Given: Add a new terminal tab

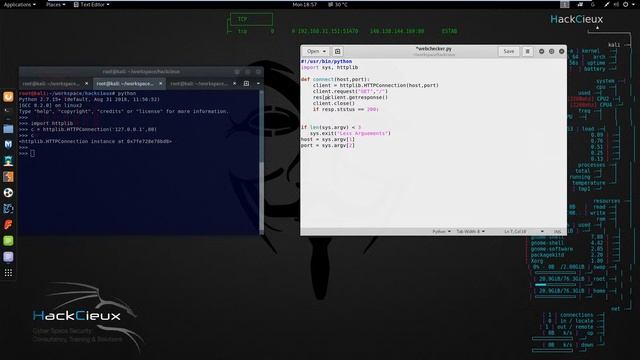Looking at the screenshot, I should [246, 84].
